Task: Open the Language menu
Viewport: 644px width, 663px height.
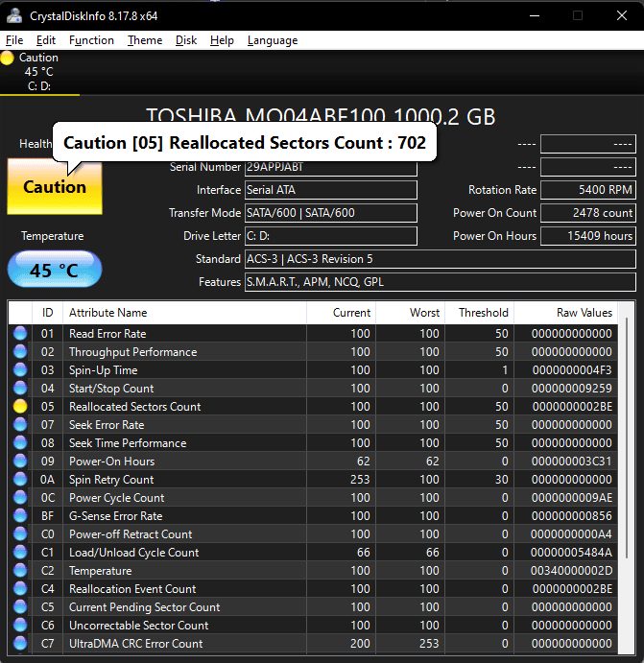Action: pyautogui.click(x=273, y=40)
